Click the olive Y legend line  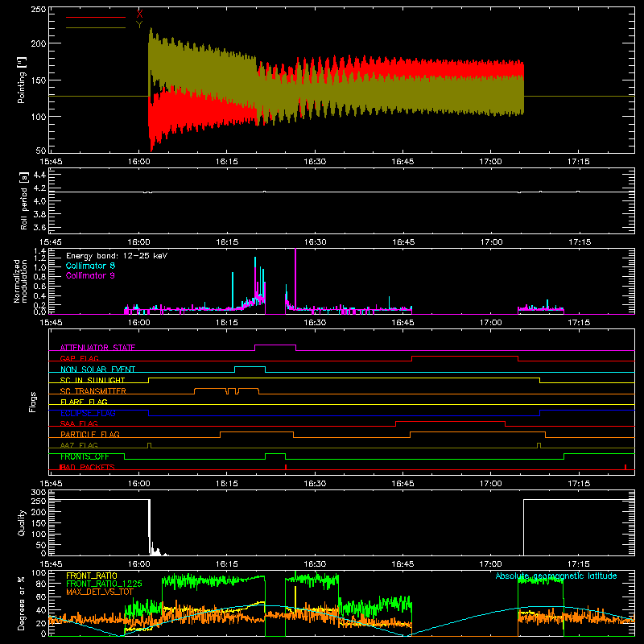point(95,28)
